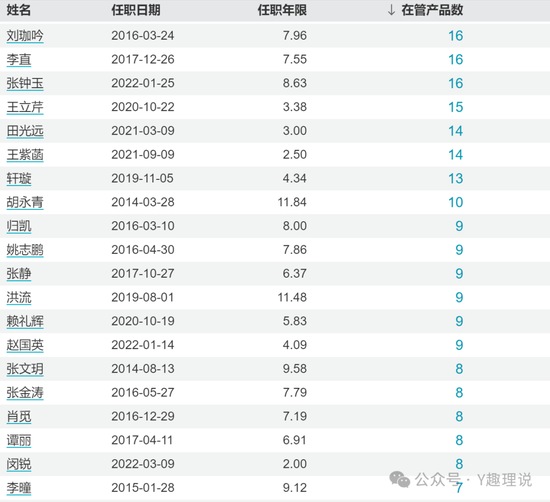Open 张钟玉's manager page
The width and height of the screenshot is (550, 502).
coord(25,83)
